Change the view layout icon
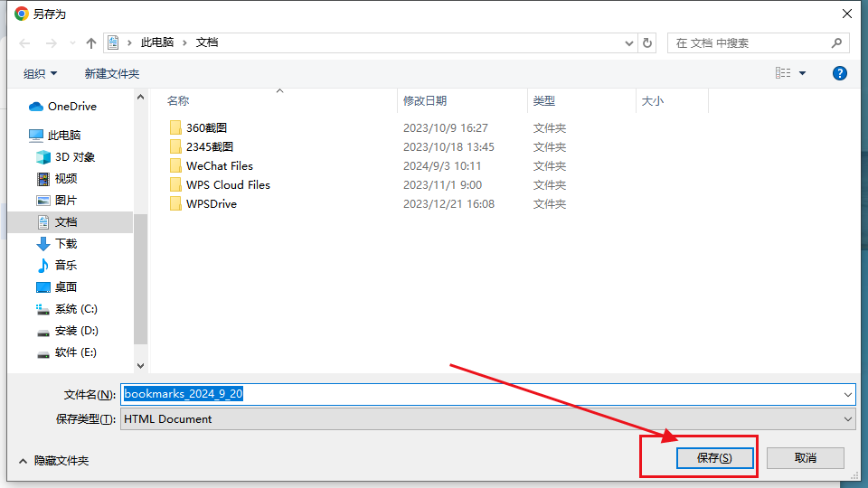This screenshot has width=868, height=488. click(x=783, y=73)
